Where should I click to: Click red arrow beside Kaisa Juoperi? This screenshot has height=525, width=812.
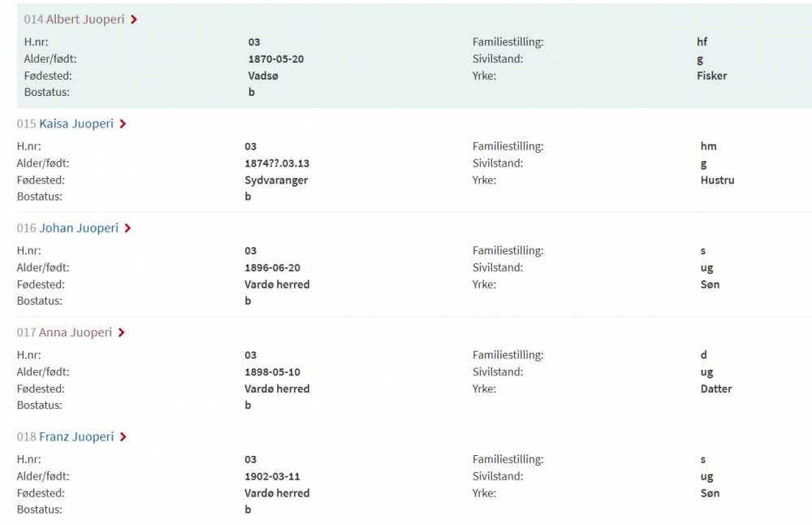point(123,124)
